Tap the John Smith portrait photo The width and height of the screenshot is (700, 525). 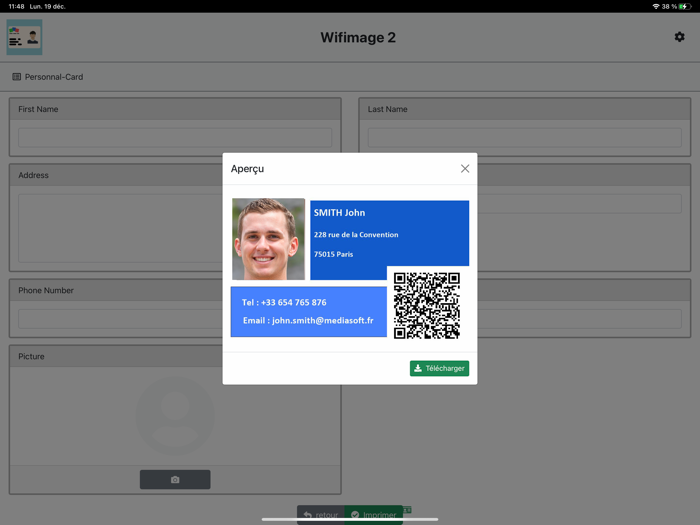[x=268, y=239]
